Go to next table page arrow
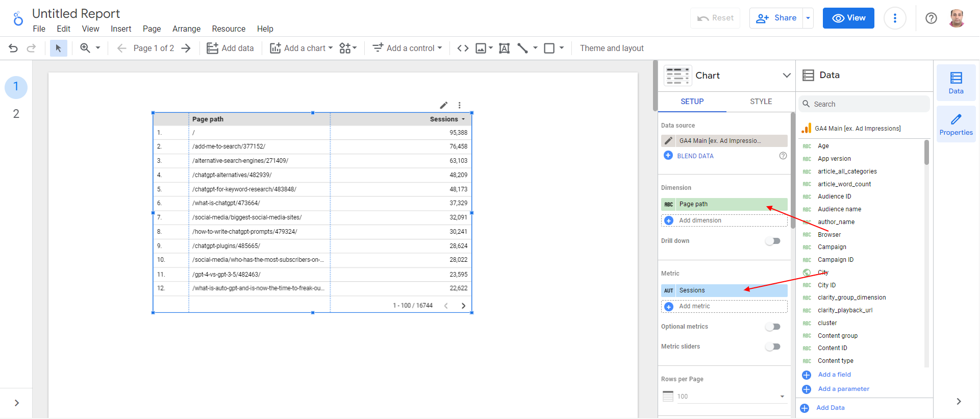980x419 pixels. pos(463,306)
